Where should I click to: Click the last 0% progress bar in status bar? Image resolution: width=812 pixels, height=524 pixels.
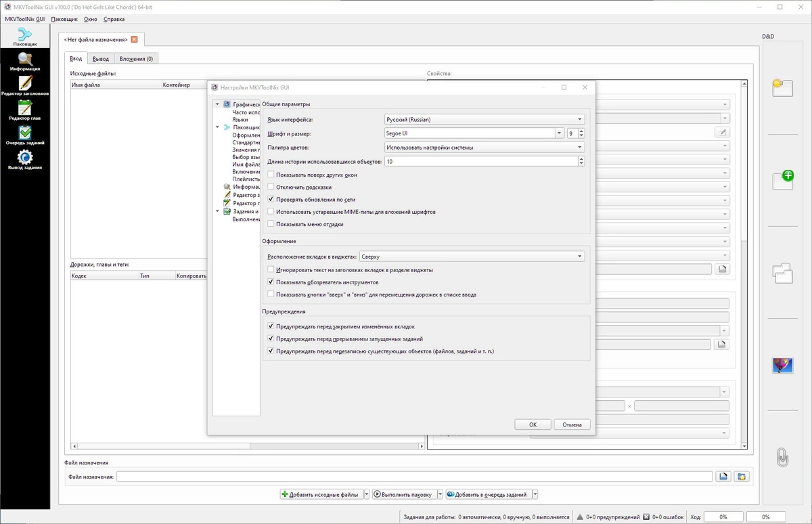pos(765,517)
